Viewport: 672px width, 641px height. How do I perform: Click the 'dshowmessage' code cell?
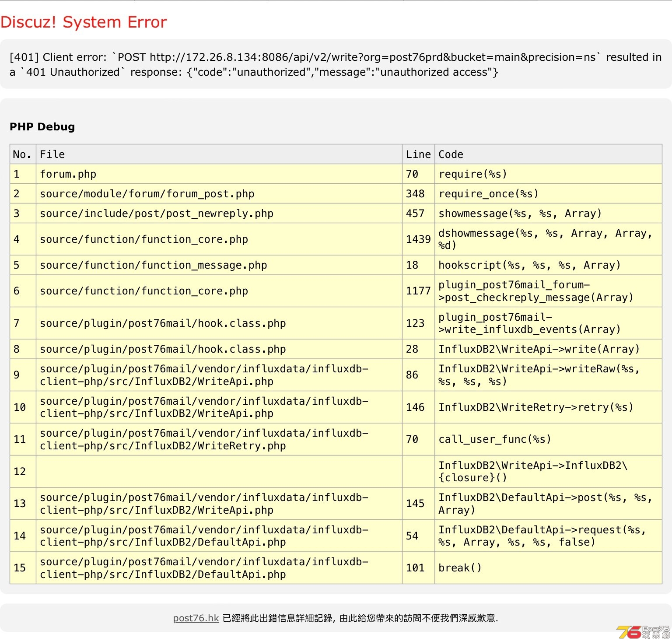pos(548,239)
